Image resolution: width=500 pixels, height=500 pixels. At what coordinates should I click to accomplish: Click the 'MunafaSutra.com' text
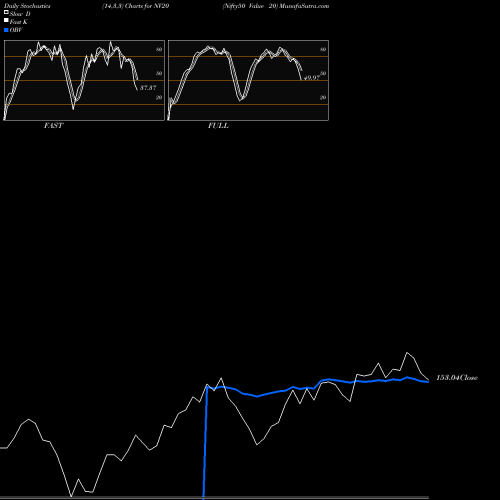click(x=304, y=6)
